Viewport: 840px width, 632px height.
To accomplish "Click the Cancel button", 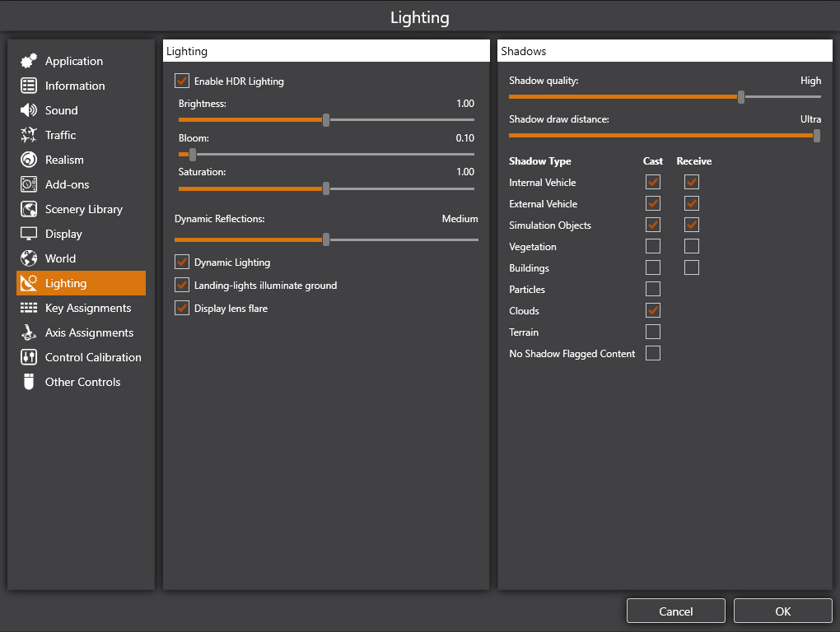I will pyautogui.click(x=676, y=611).
